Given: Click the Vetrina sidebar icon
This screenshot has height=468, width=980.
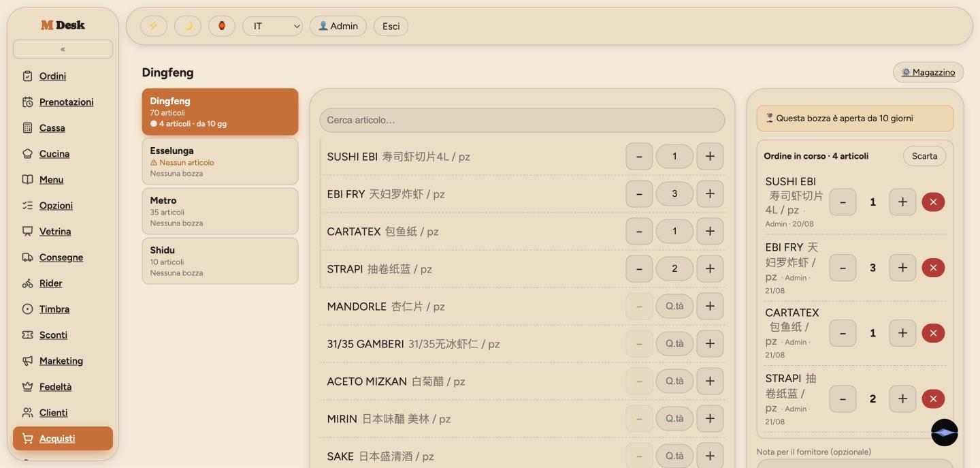Looking at the screenshot, I should pos(27,232).
